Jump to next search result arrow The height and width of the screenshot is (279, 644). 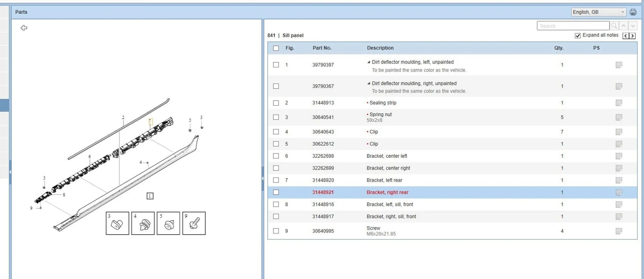[x=633, y=26]
